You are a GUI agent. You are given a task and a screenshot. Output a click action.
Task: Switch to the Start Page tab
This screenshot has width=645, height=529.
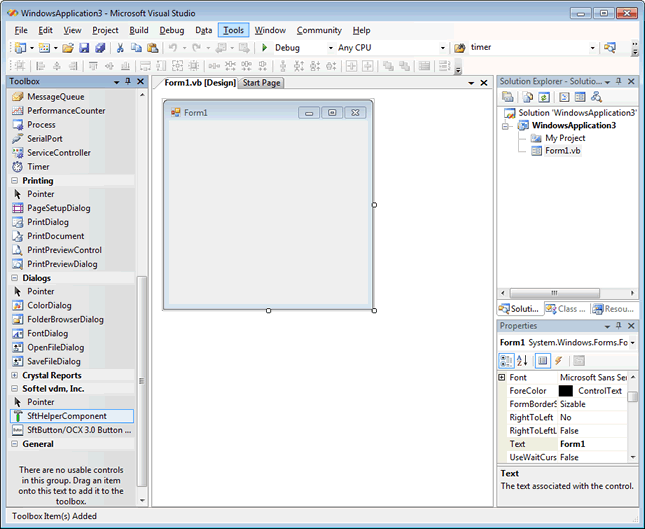260,83
